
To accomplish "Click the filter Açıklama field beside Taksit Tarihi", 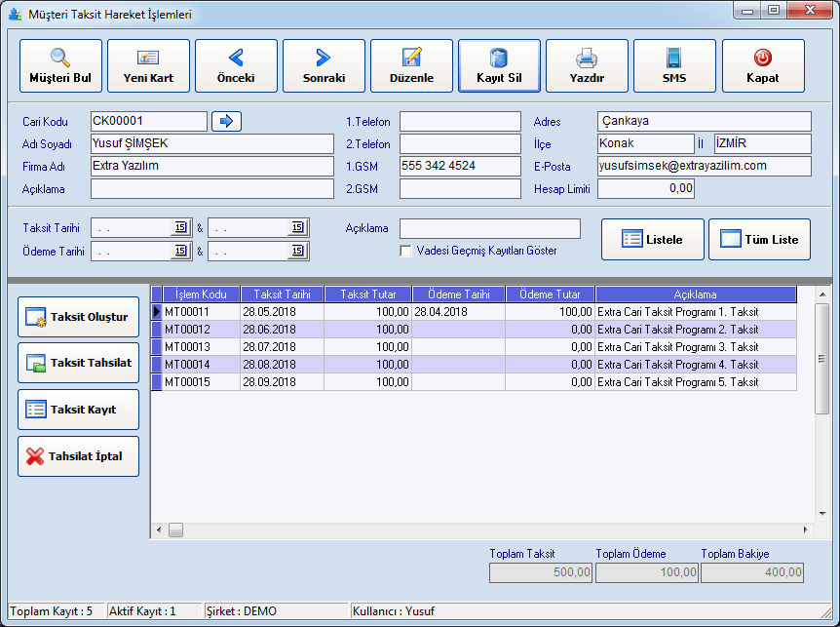I will [490, 228].
